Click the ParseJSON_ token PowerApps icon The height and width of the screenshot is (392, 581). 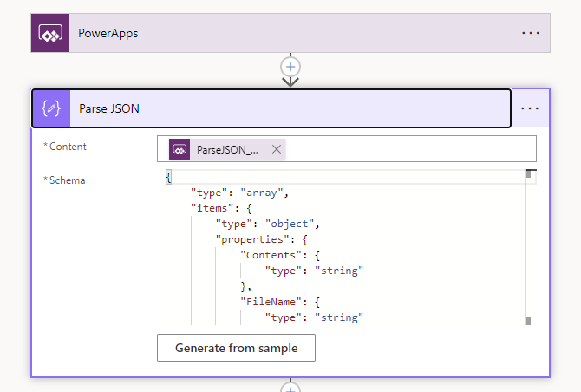(180, 149)
